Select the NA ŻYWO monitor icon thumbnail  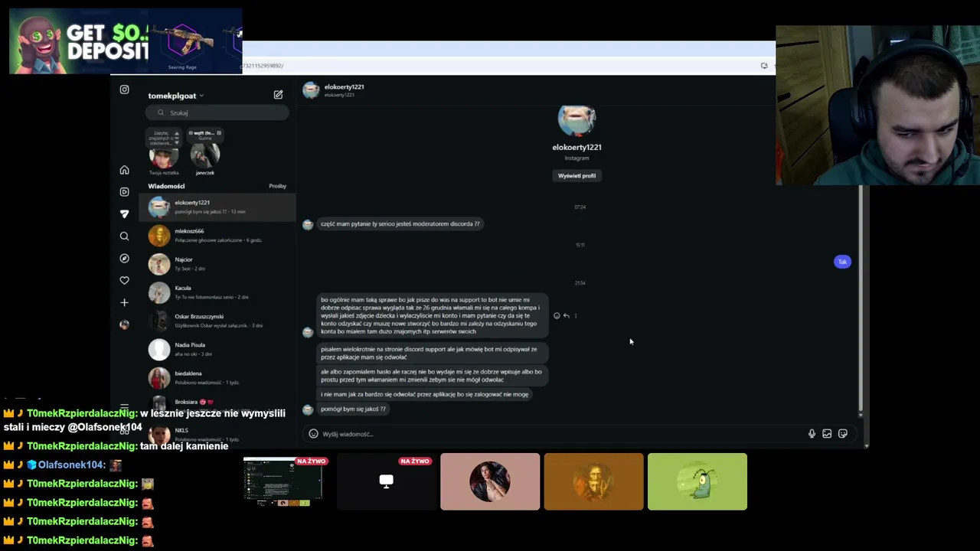[x=387, y=481]
